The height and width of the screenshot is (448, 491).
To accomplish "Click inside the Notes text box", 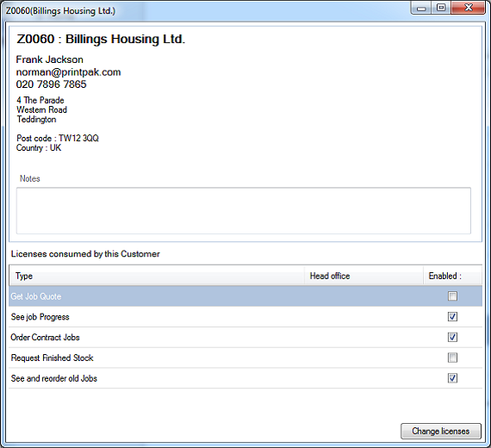I will (243, 210).
